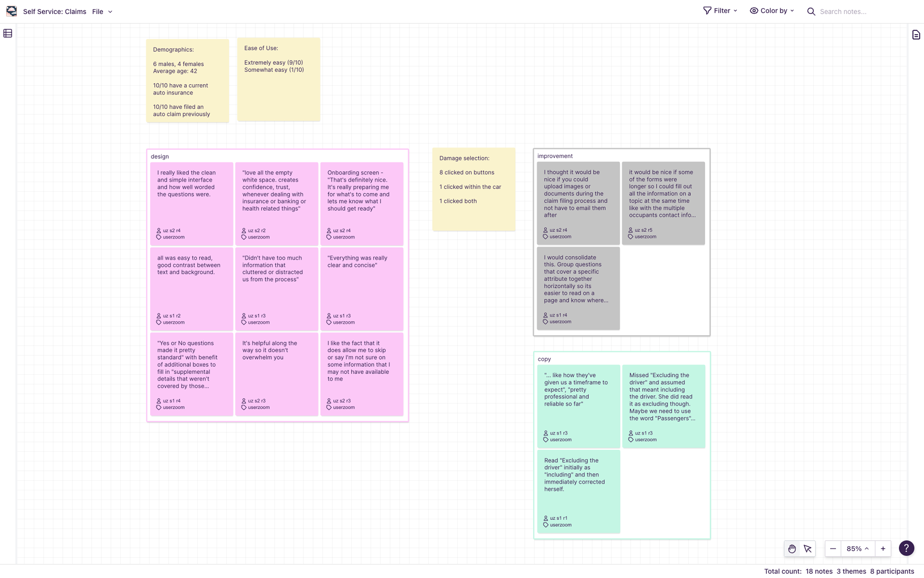Open the purple help question mark
924x578 pixels.
click(906, 548)
